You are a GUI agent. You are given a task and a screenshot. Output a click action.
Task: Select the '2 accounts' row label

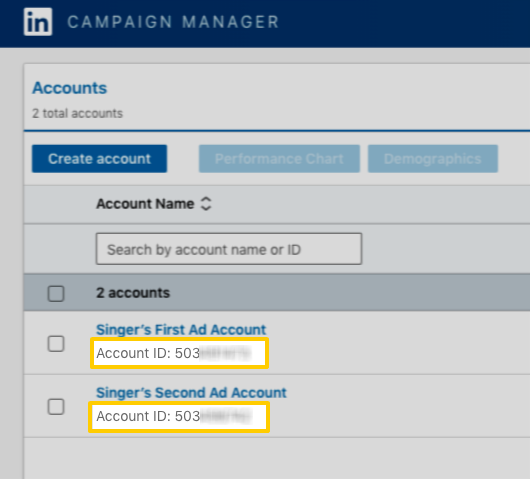[133, 293]
